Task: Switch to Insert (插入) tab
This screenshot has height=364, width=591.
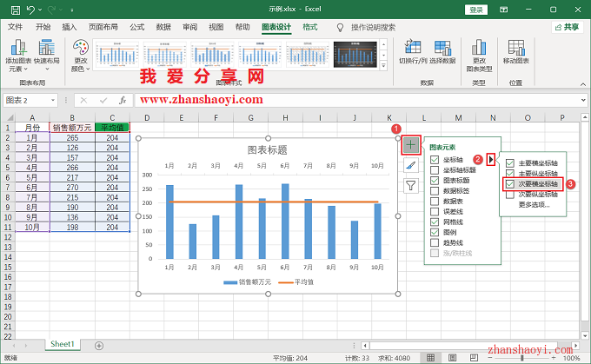Action: (x=70, y=27)
